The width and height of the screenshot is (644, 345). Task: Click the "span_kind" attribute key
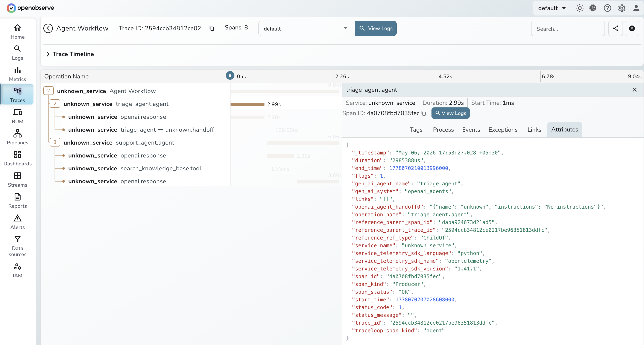(x=369, y=284)
